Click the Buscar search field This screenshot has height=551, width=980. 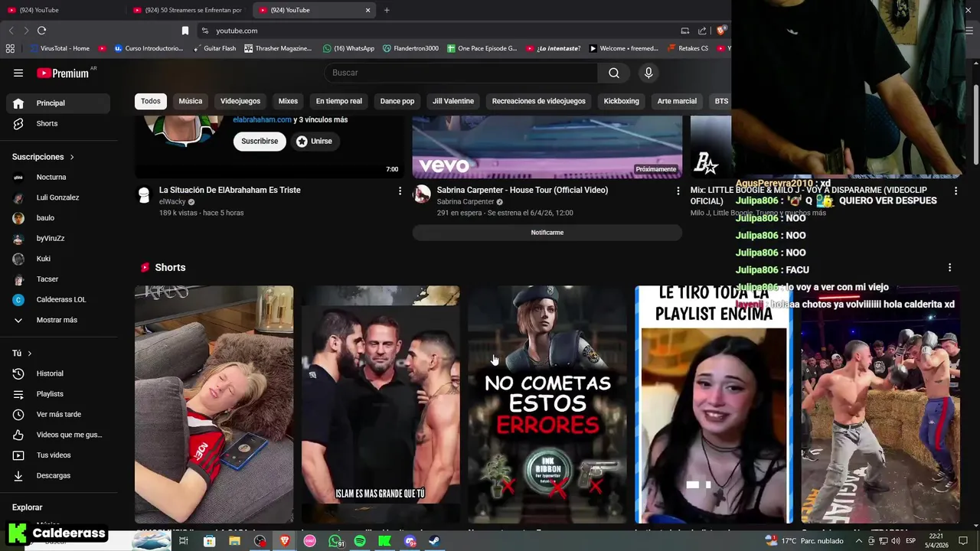pos(461,73)
